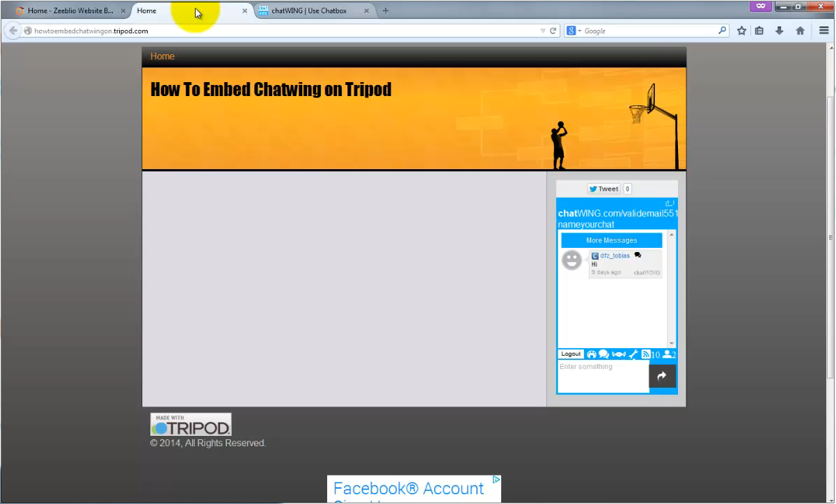Click the 9 days ago timestamp
This screenshot has height=504, width=836.
point(606,273)
